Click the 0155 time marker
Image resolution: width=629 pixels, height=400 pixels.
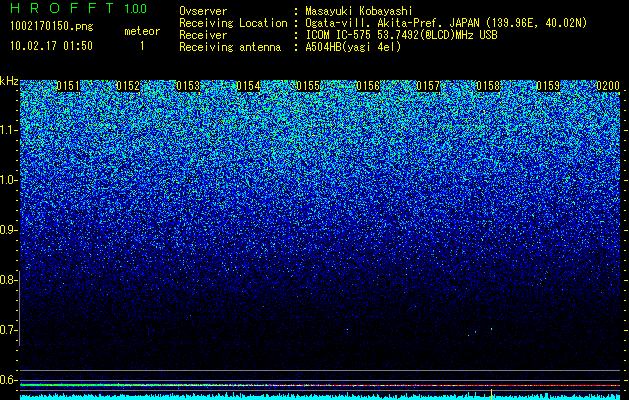point(308,86)
